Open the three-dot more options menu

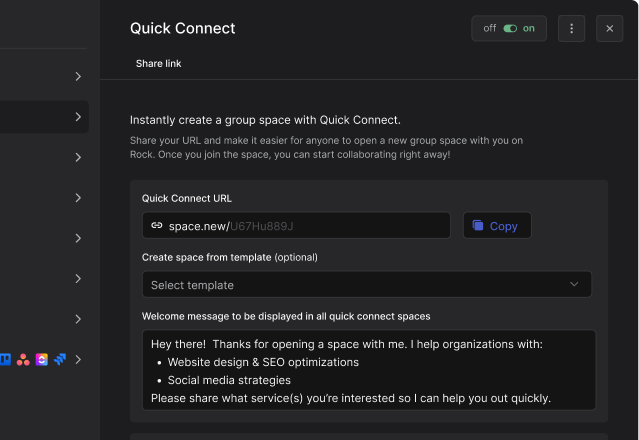coord(571,29)
